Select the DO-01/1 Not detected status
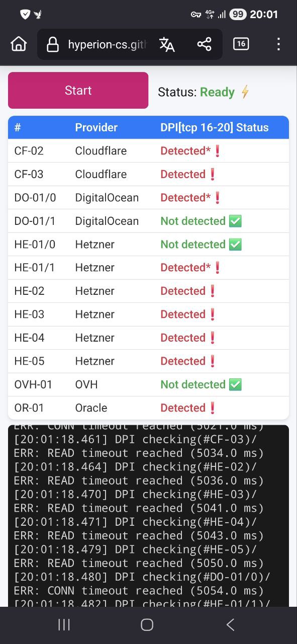Image resolution: width=297 pixels, height=644 pixels. coord(201,221)
